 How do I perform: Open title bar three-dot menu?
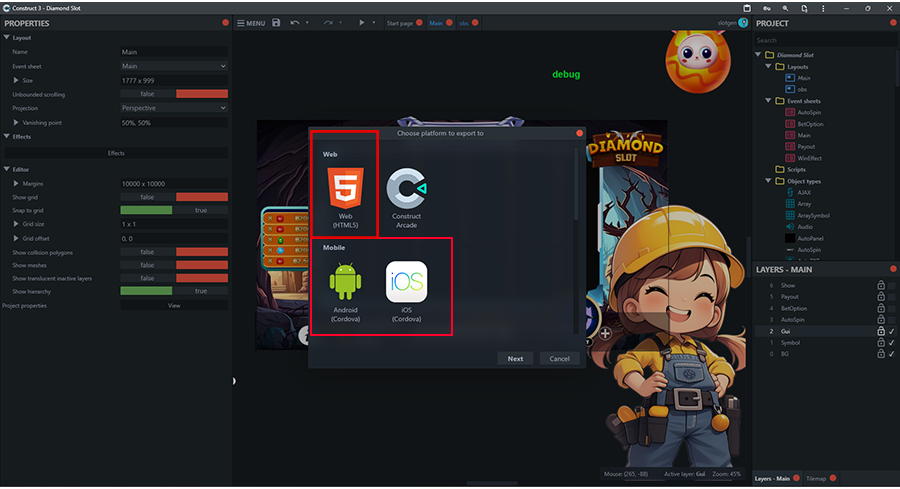pos(823,9)
